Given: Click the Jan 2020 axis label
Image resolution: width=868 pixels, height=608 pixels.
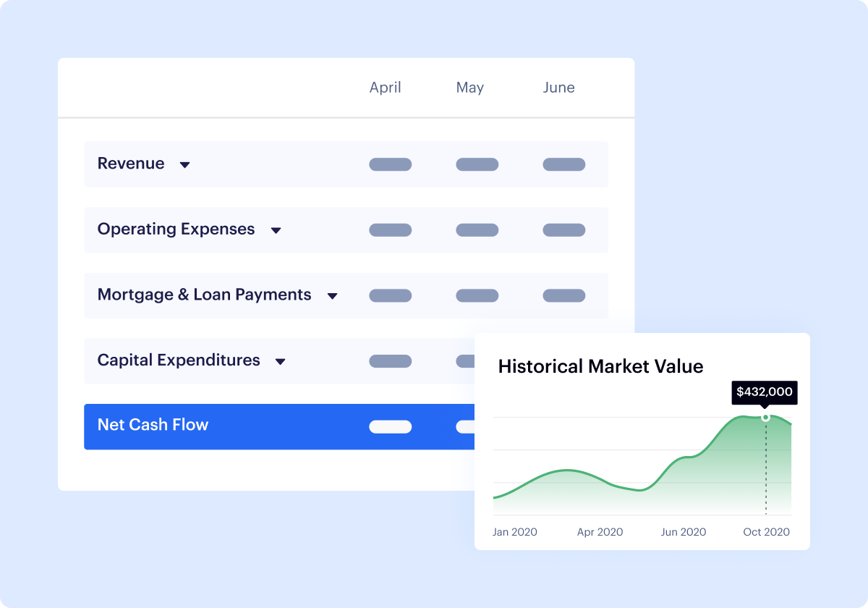Looking at the screenshot, I should (515, 532).
